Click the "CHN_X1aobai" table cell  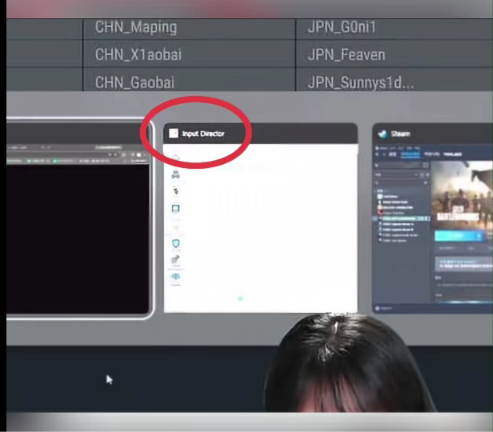189,54
